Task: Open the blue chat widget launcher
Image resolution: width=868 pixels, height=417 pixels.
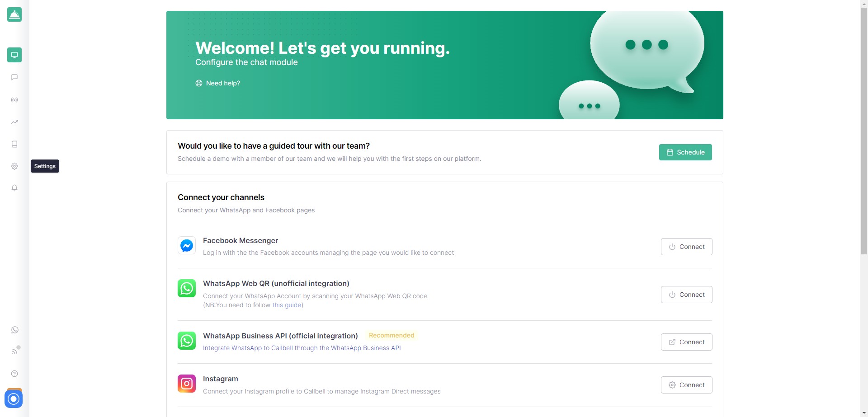Action: point(14,399)
